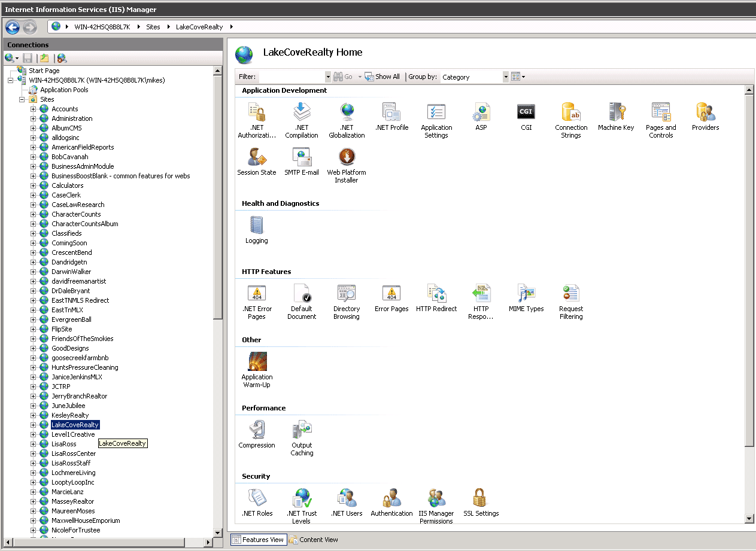This screenshot has width=756, height=551.
Task: Open HTTP Redirect feature
Action: click(x=436, y=298)
